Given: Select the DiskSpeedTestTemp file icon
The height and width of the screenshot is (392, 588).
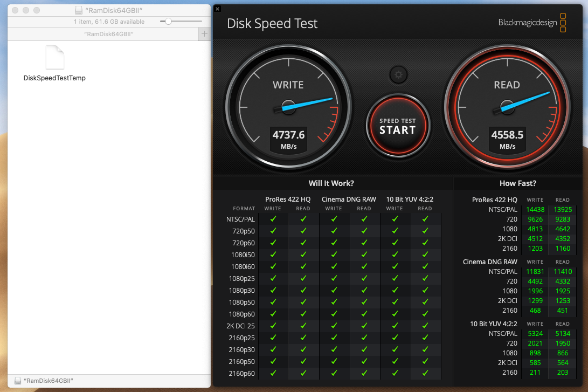Looking at the screenshot, I should [x=55, y=57].
